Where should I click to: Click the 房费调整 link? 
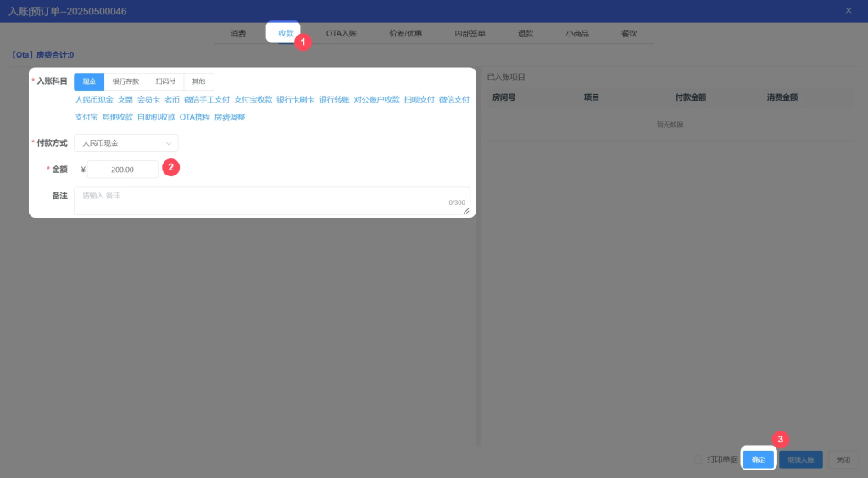click(x=230, y=117)
